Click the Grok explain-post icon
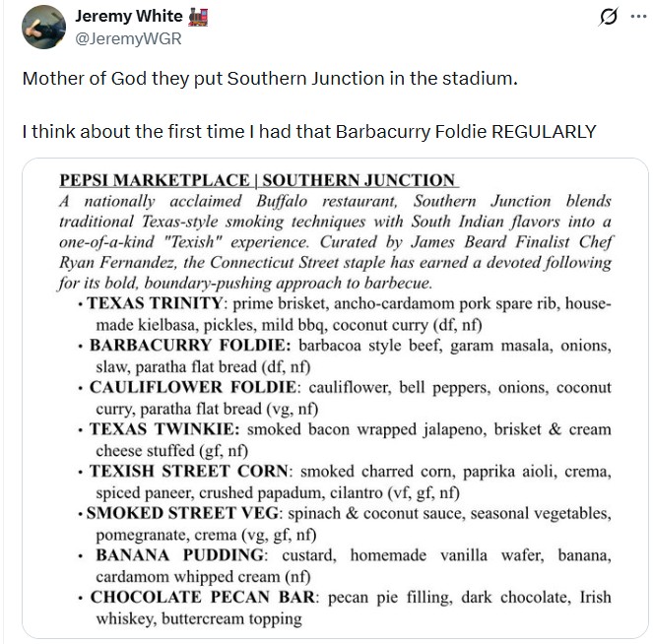Image resolution: width=653 pixels, height=644 pixels. [x=609, y=17]
